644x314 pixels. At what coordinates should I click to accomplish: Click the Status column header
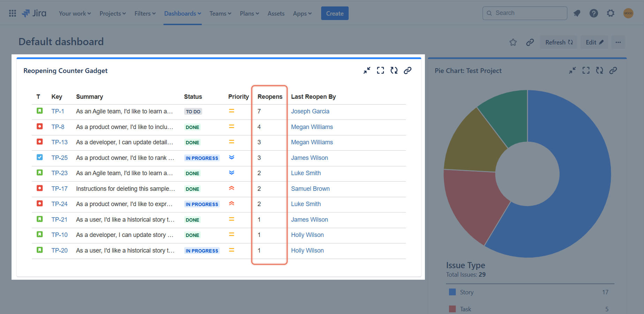pyautogui.click(x=193, y=97)
